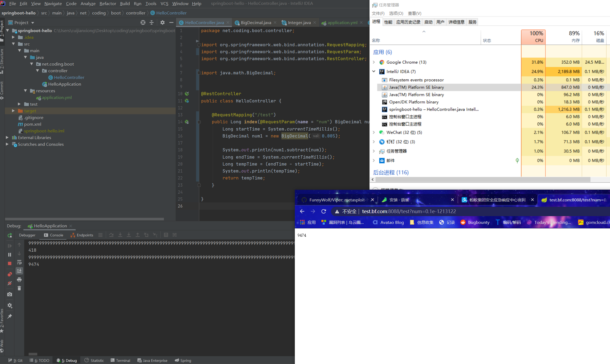
Task: Open 9: Git tool window
Action: click(x=15, y=360)
